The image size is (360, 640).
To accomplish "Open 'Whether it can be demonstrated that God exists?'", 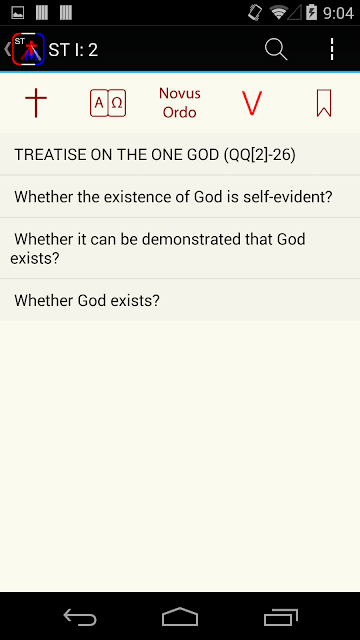I will click(x=180, y=248).
